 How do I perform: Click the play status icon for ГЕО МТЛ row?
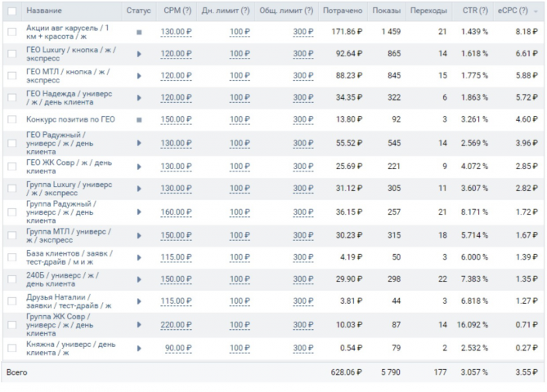point(139,76)
